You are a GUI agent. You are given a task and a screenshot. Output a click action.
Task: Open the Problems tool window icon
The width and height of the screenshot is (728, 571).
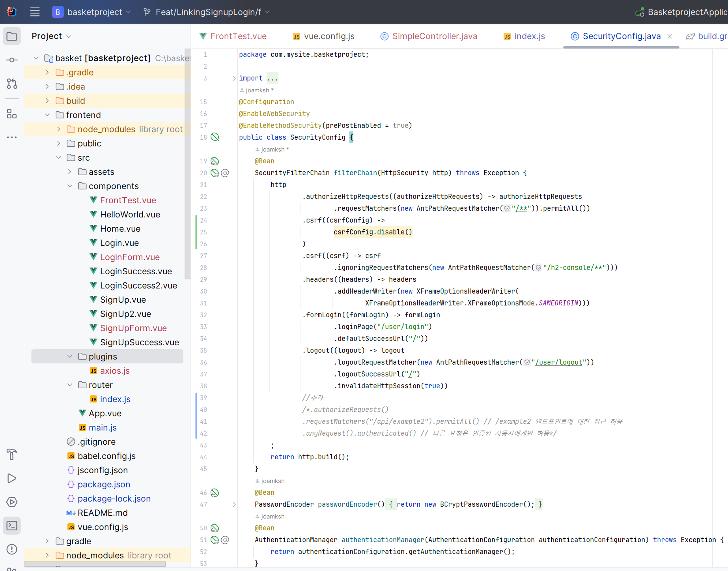pos(12,549)
